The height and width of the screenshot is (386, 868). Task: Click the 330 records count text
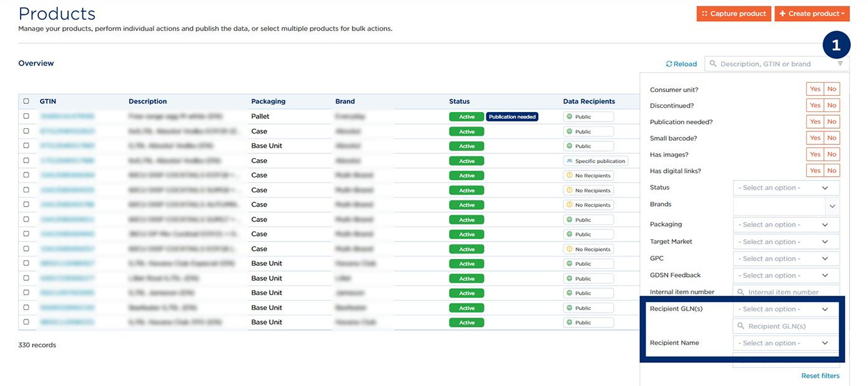coord(37,345)
